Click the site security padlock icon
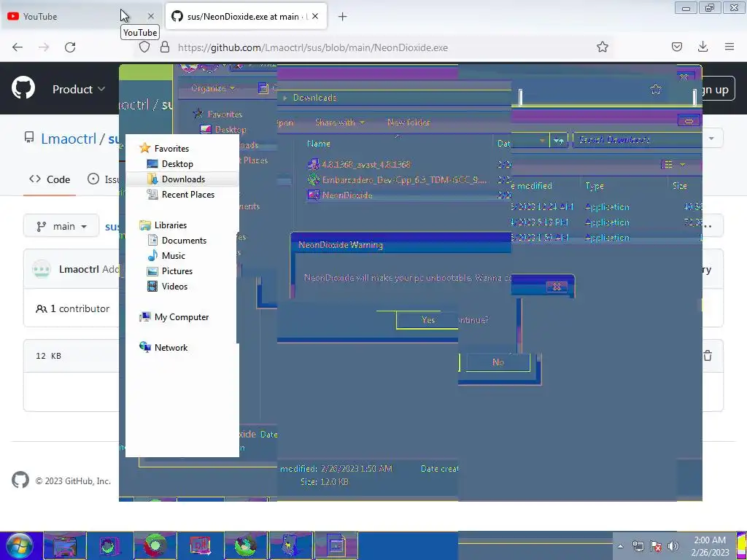 [165, 47]
